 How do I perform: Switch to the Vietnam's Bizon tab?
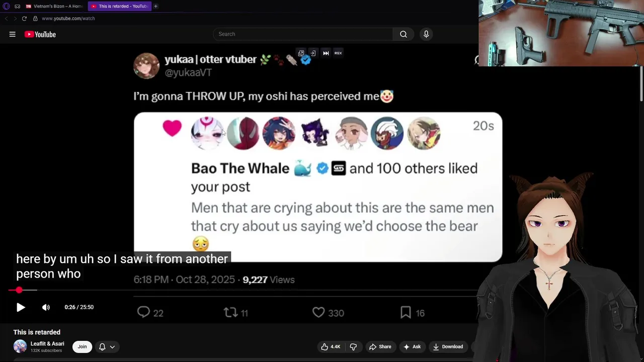click(54, 6)
